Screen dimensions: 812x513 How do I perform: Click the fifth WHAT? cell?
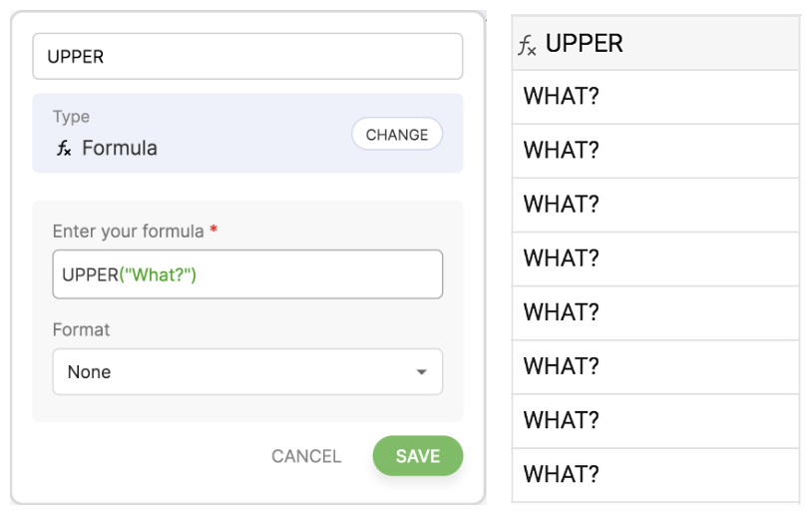655,312
